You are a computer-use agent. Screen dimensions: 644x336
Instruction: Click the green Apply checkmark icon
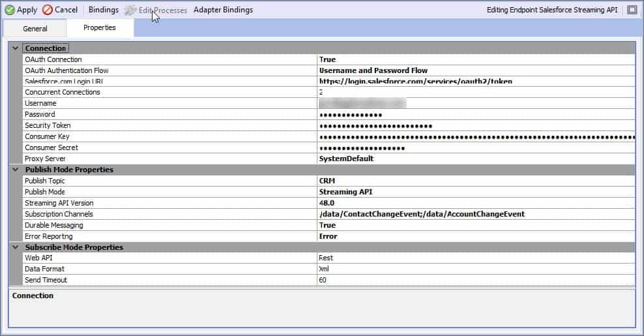10,10
